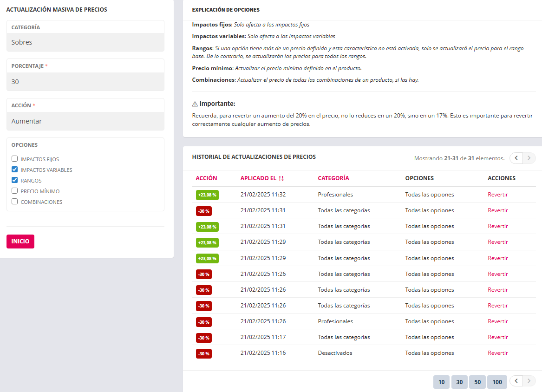The width and height of the screenshot is (542, 392).
Task: Click next page arrow in history header
Action: [x=529, y=158]
